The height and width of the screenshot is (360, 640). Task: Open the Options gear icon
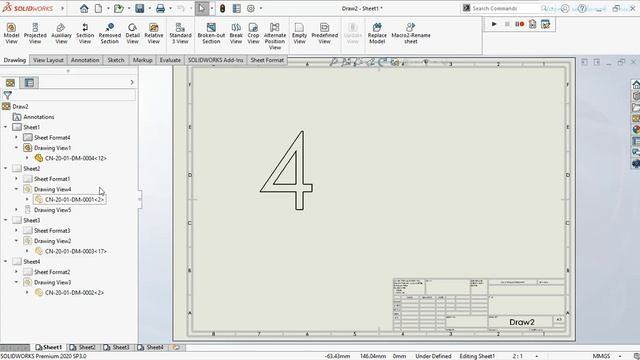(x=251, y=8)
